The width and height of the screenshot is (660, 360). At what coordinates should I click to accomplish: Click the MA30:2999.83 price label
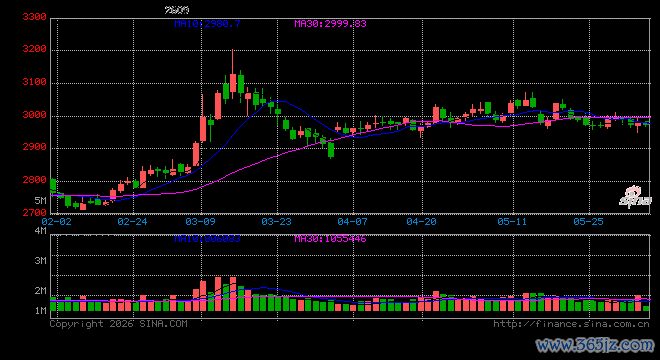330,24
